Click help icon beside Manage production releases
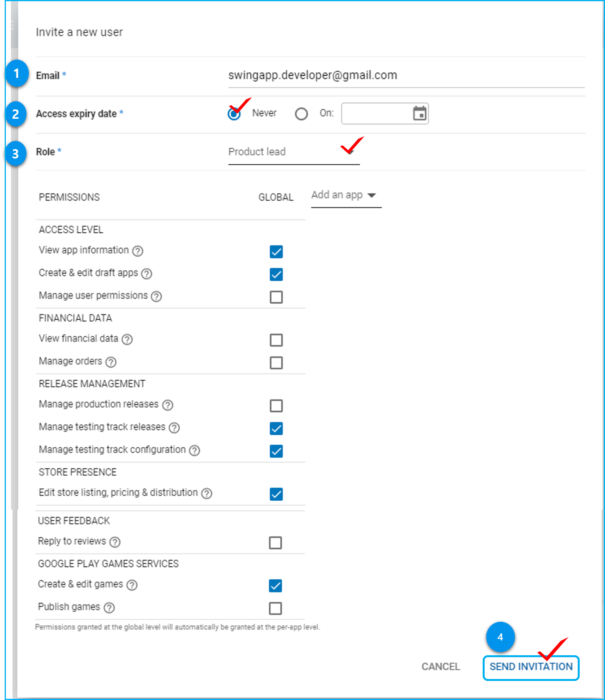605x700 pixels. coord(168,405)
